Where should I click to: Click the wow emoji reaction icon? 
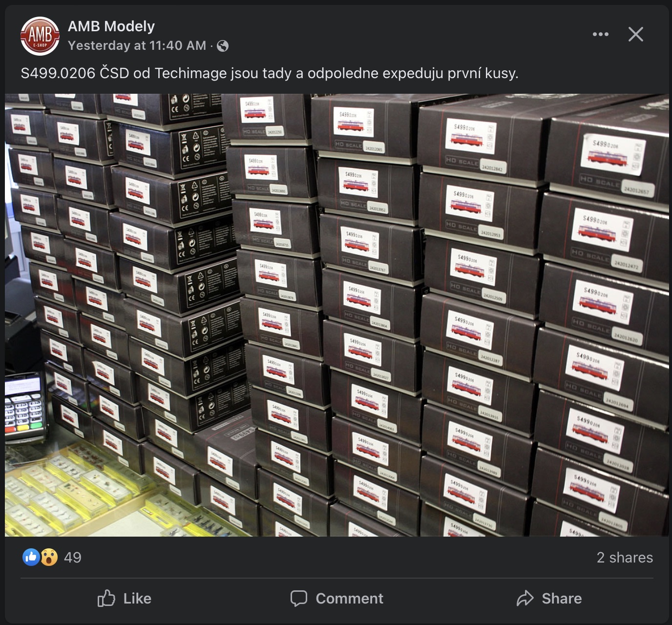click(49, 557)
